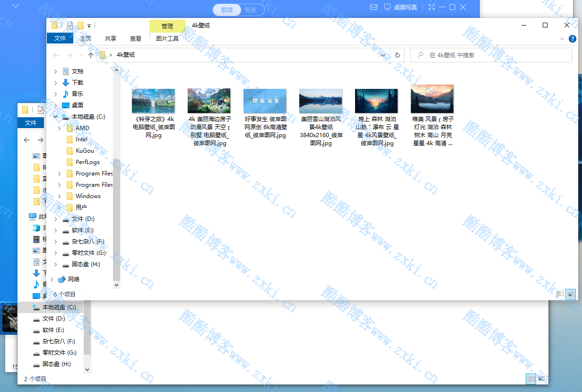Click the new folder icon on the Quick Access Toolbar
582x392 pixels.
tap(80, 25)
